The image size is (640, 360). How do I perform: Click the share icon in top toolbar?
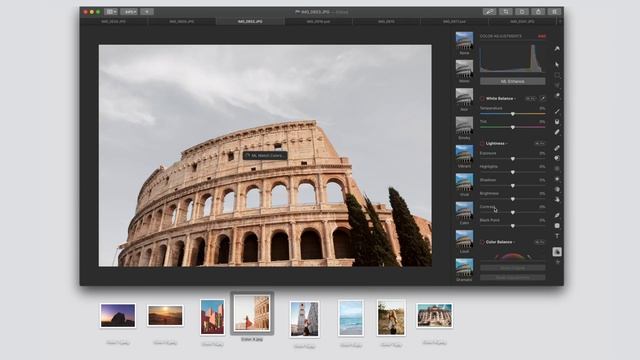(538, 12)
